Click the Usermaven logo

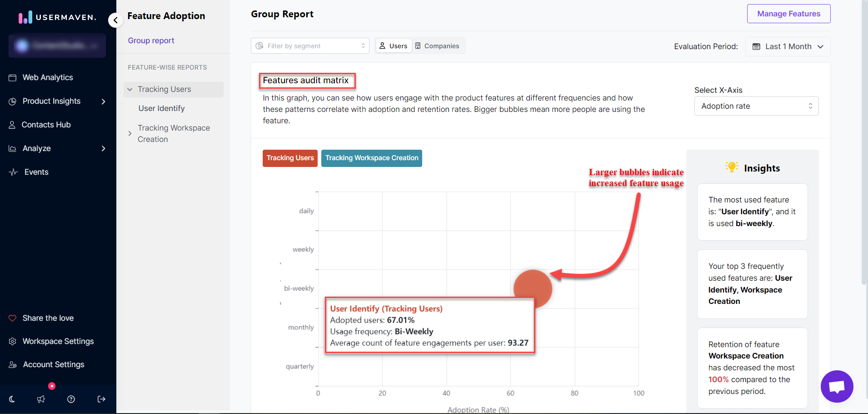(x=56, y=17)
